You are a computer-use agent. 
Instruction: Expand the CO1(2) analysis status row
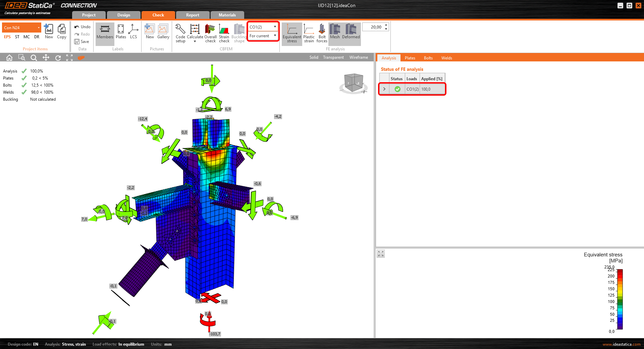pyautogui.click(x=384, y=89)
